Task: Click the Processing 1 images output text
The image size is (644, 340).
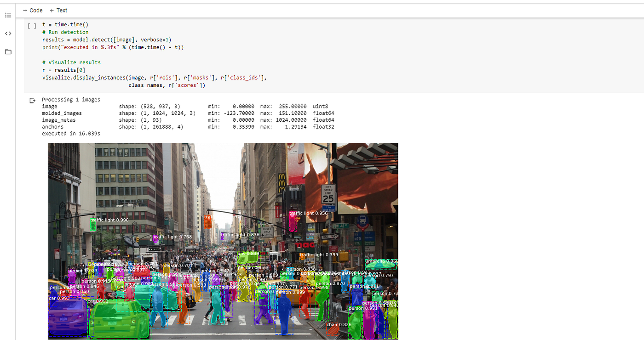Action: tap(71, 99)
